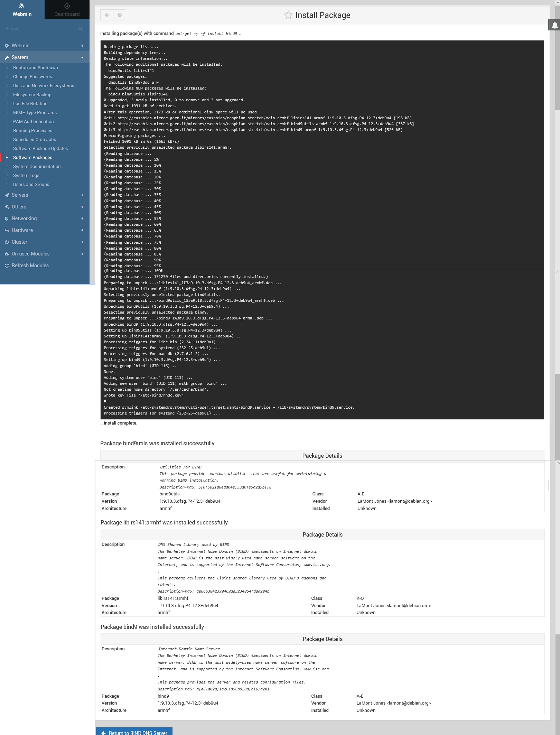The width and height of the screenshot is (560, 735).
Task: Expand the Cluster category arrow
Action: 82,242
